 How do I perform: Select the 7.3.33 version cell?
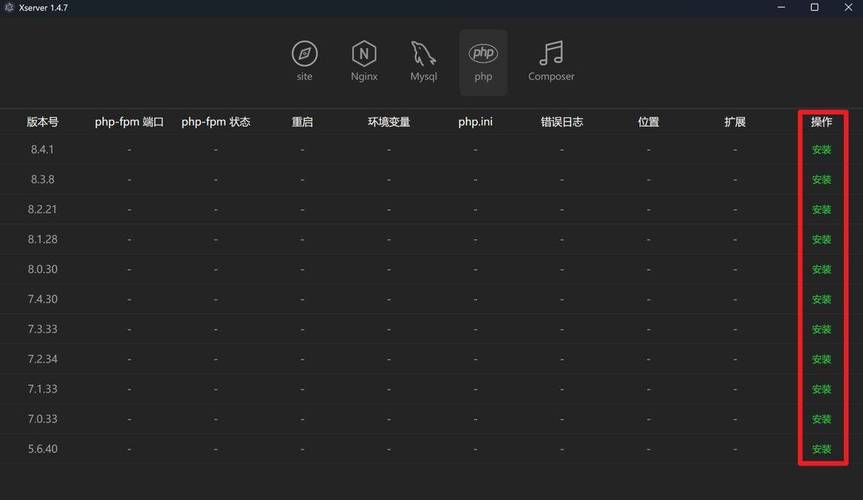point(42,329)
